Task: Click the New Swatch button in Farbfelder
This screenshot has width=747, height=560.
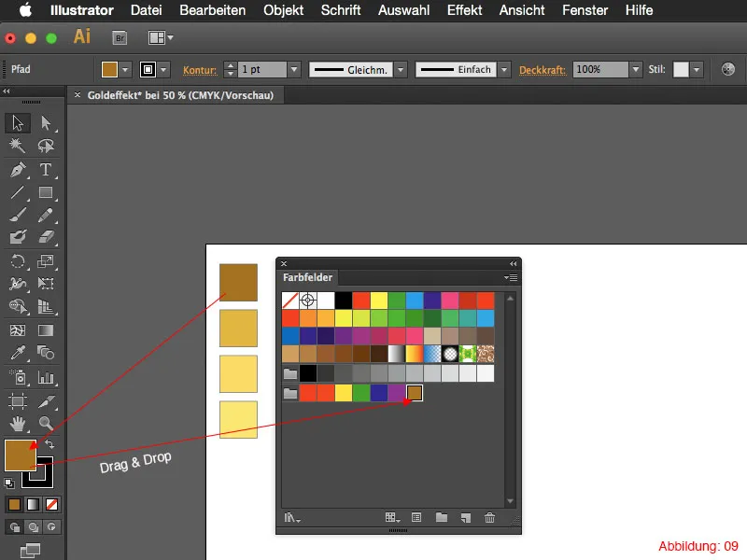Action: click(465, 518)
